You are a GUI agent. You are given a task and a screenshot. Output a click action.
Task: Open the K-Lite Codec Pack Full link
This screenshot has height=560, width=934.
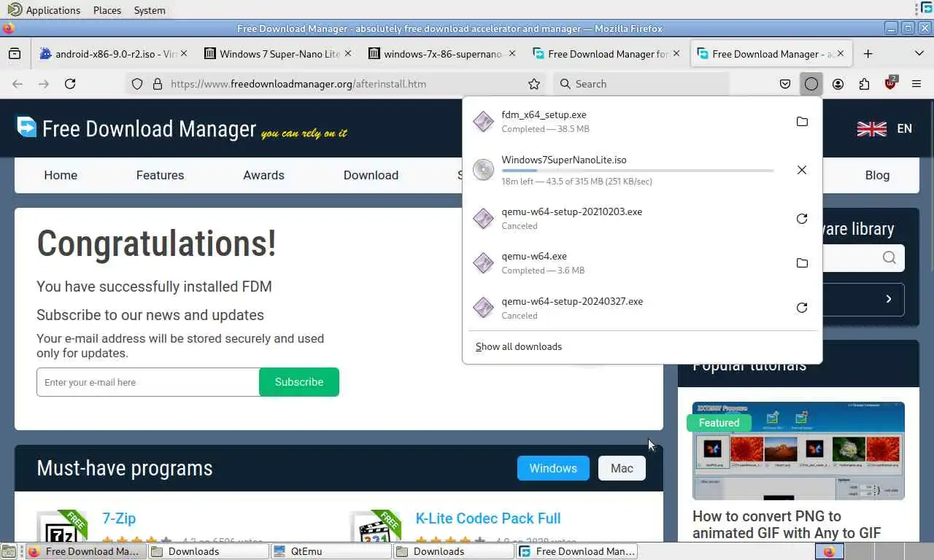pyautogui.click(x=488, y=518)
